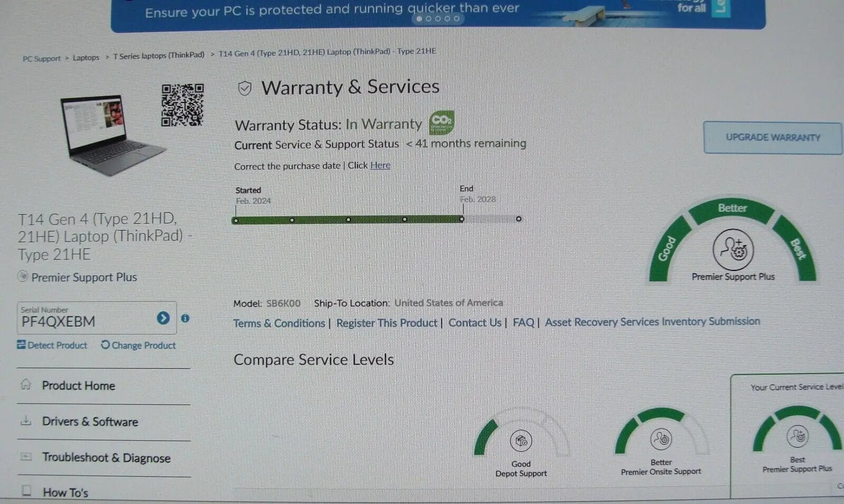Click Premier Support Plus icon in large gauge
Screen dimensions: 844x504
pyautogui.click(x=733, y=249)
